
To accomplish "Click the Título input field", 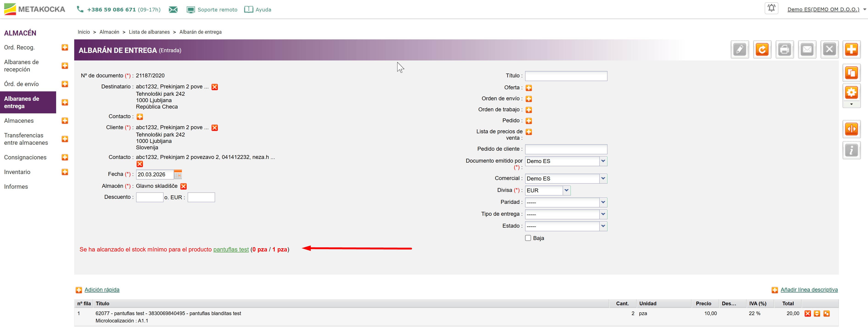I will click(x=566, y=76).
